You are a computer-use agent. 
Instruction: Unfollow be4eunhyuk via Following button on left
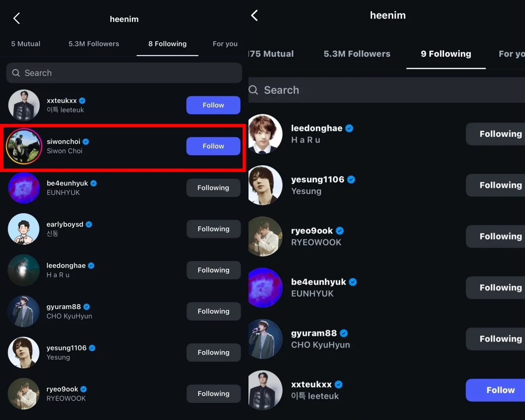click(213, 188)
